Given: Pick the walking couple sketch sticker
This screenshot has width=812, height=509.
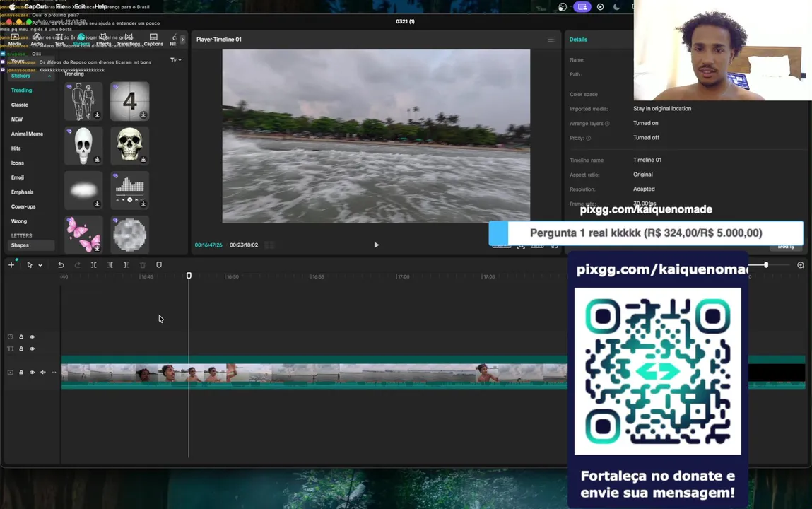Looking at the screenshot, I should pyautogui.click(x=83, y=101).
